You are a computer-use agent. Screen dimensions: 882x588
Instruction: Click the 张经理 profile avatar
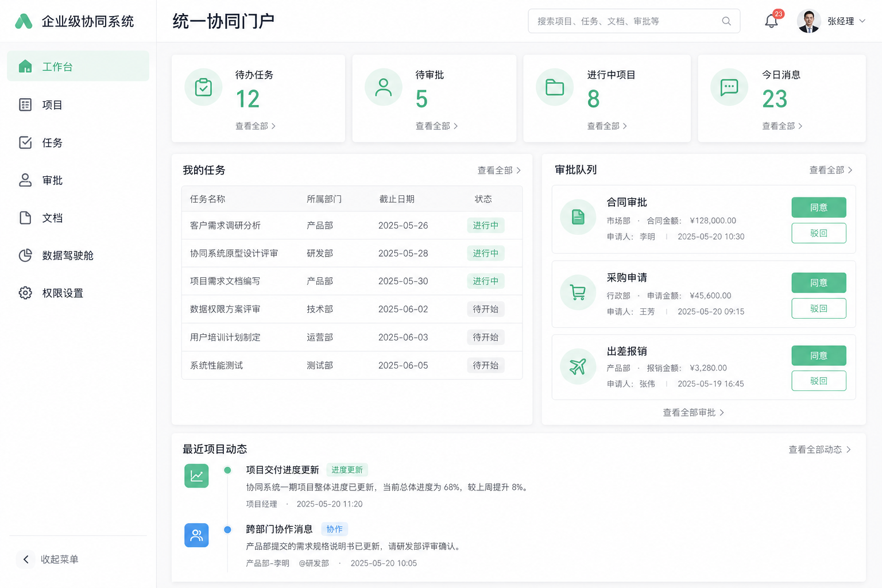click(809, 21)
